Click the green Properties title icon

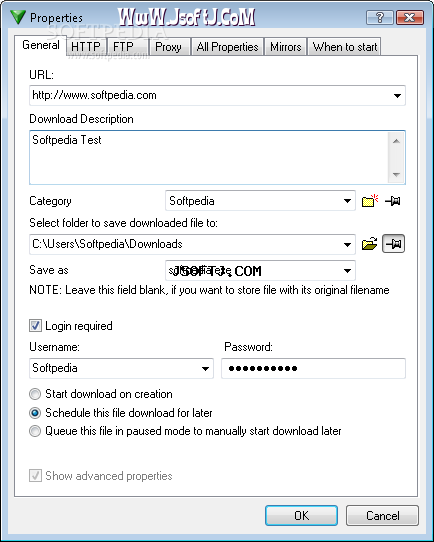tap(18, 17)
